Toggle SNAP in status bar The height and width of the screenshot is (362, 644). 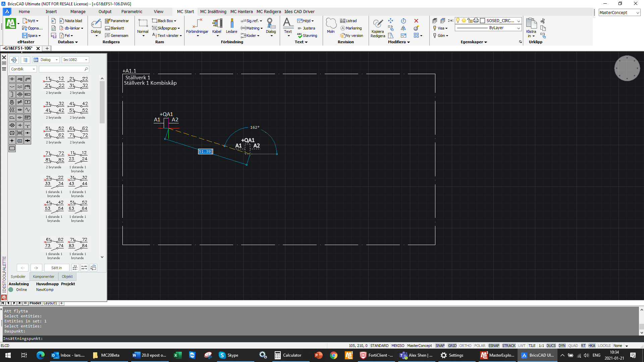(x=440, y=346)
